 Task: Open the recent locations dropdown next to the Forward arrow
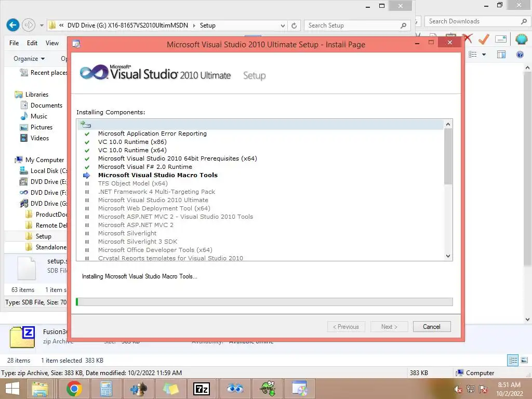click(42, 25)
